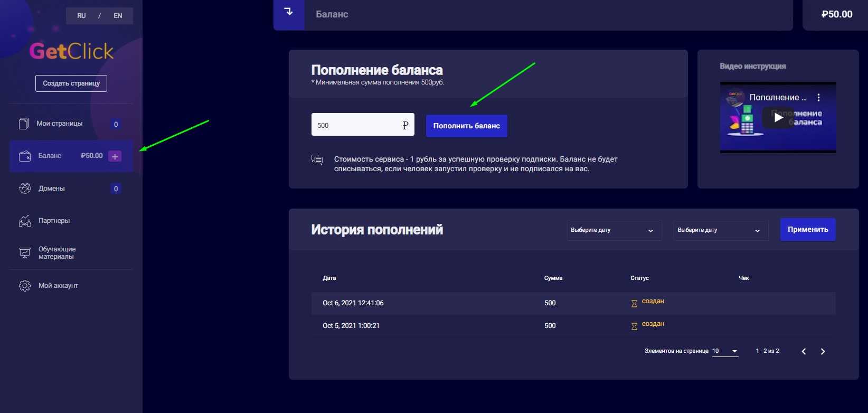This screenshot has height=413, width=868.
Task: Open Мои страницы in the sidebar
Action: click(59, 124)
